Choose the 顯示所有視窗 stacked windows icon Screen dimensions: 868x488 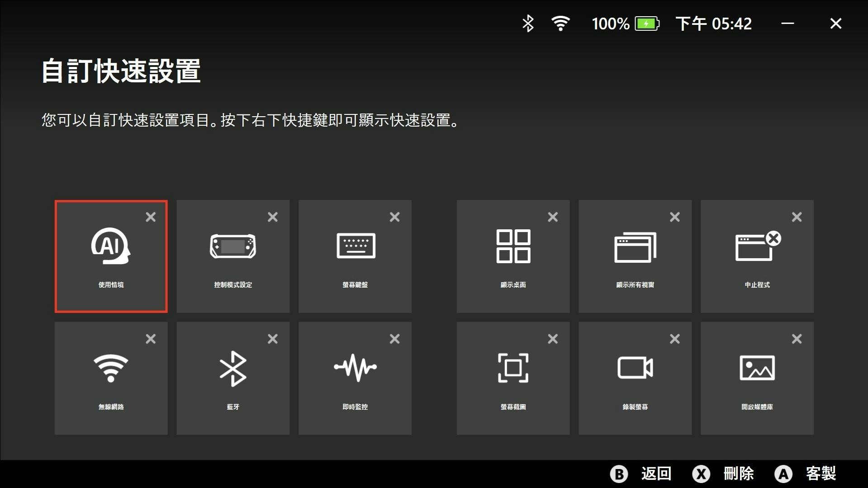635,247
